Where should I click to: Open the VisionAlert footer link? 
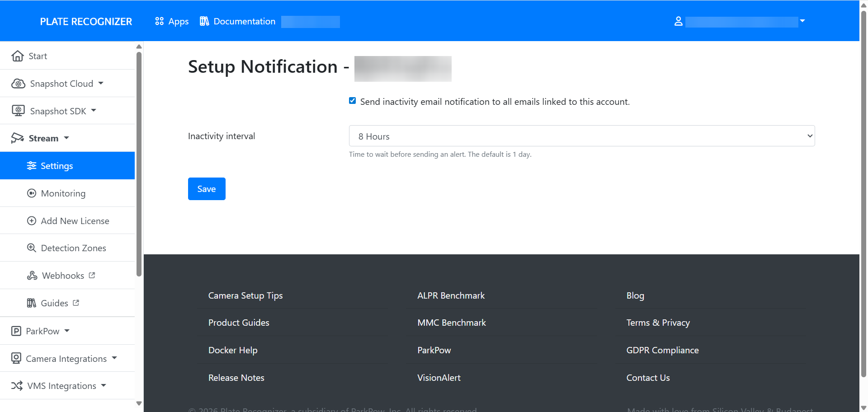[x=439, y=378]
